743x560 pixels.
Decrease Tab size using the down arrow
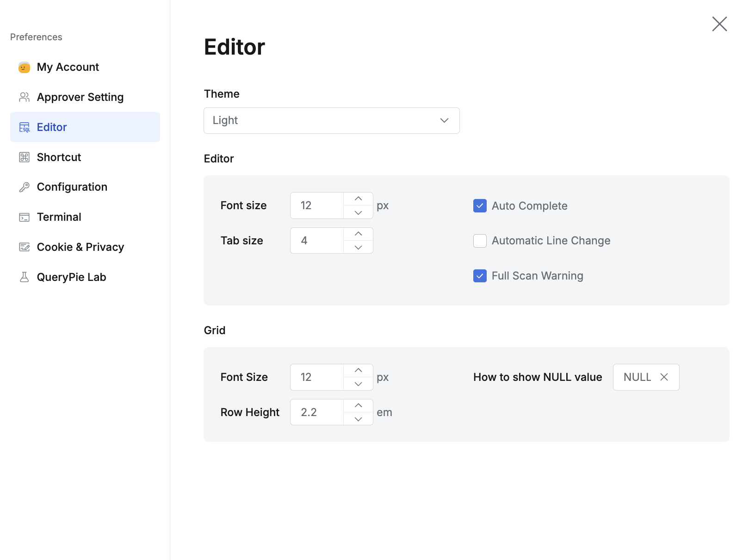tap(358, 247)
